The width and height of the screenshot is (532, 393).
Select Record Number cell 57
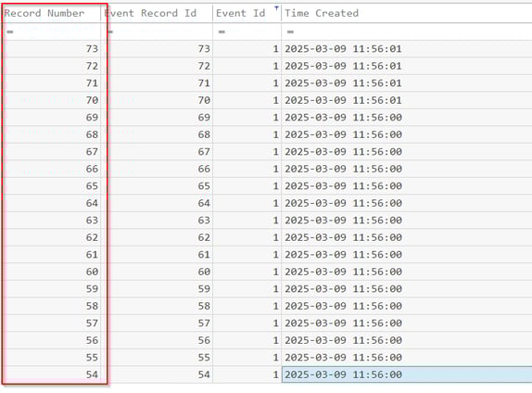(51, 323)
